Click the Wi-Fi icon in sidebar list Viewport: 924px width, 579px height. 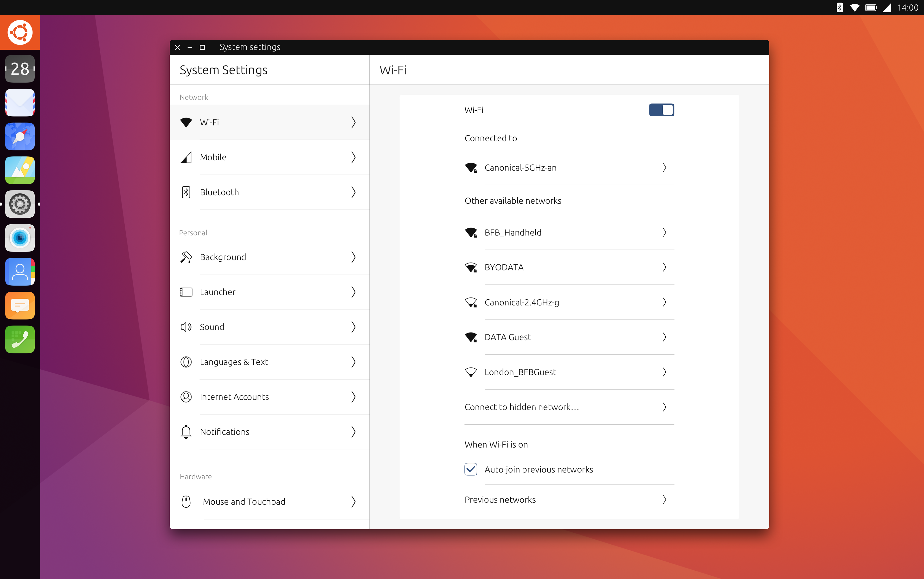186,123
